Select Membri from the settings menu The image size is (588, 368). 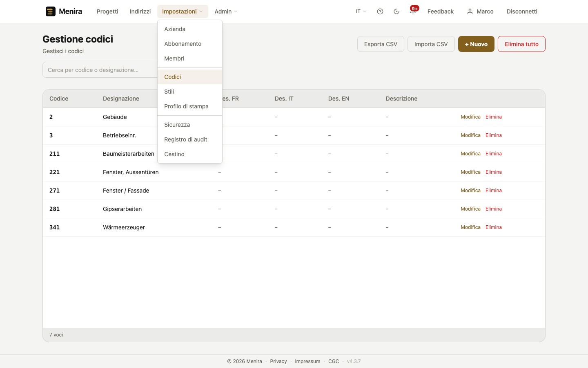point(190,58)
